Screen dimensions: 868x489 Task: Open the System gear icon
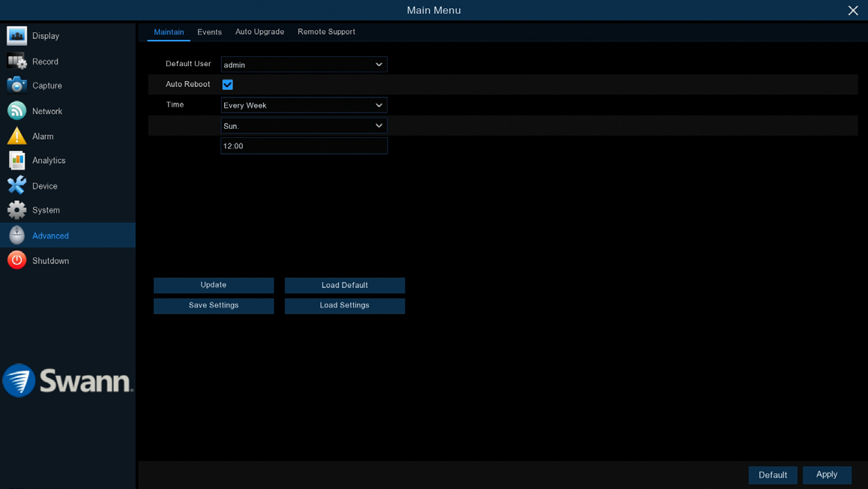16,210
